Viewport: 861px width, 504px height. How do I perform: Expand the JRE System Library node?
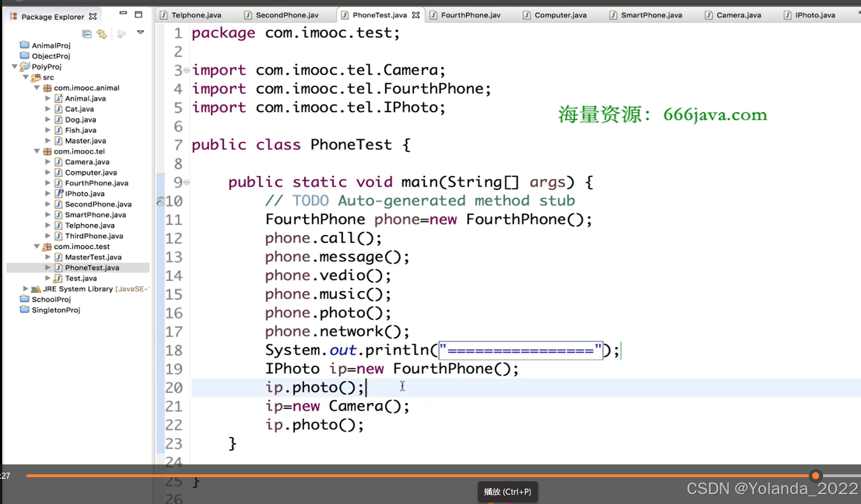[x=25, y=288]
